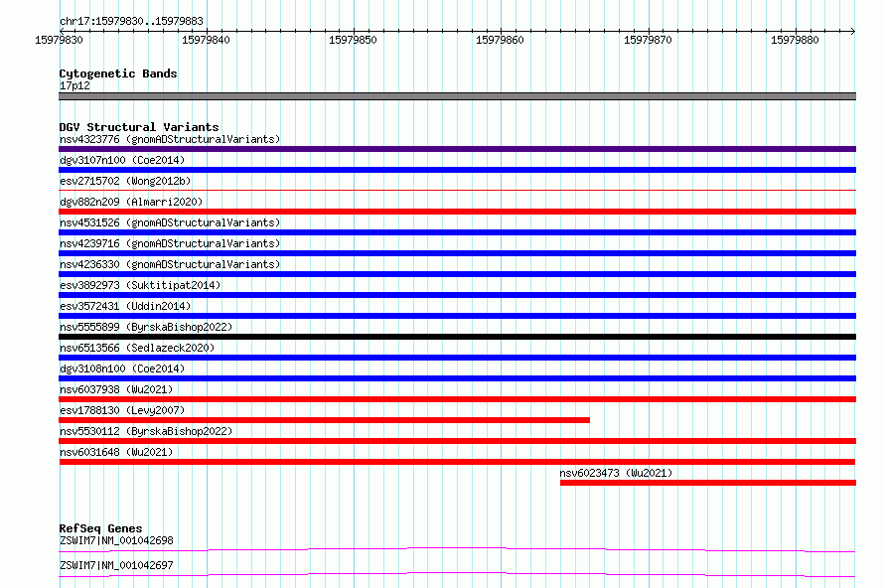Open transcript label ZSWIM7|NM_001042698
884x588 pixels.
[116, 540]
